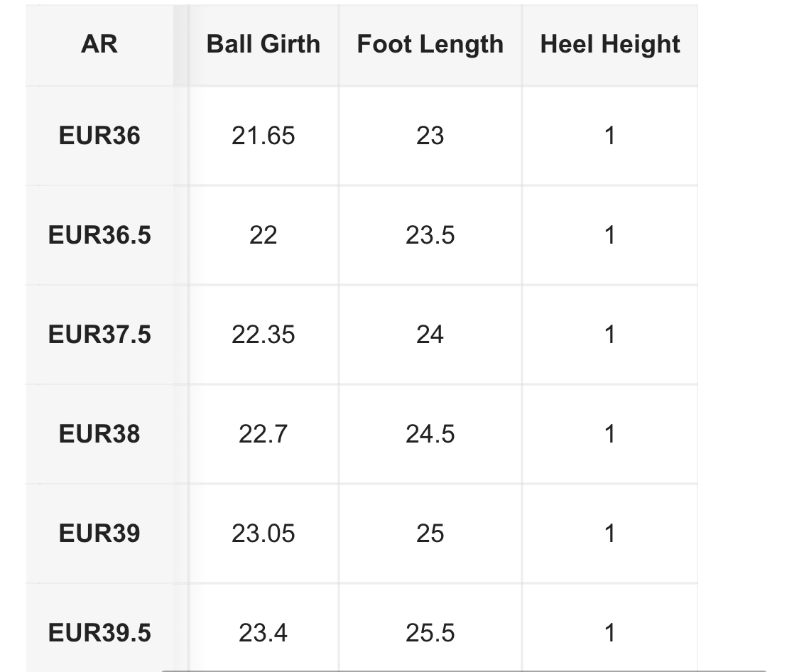Click the 24.5 foot length cell
Image resolution: width=799 pixels, height=672 pixels.
pos(430,434)
